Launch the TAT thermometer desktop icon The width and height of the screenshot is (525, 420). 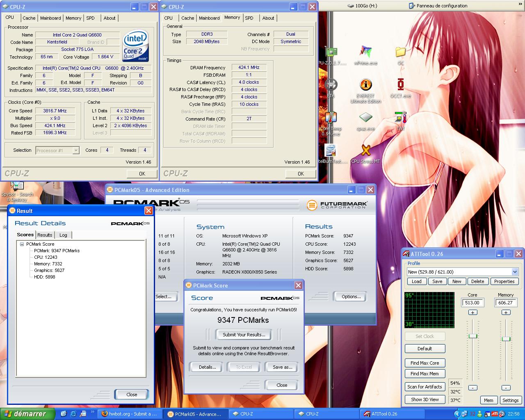(400, 121)
